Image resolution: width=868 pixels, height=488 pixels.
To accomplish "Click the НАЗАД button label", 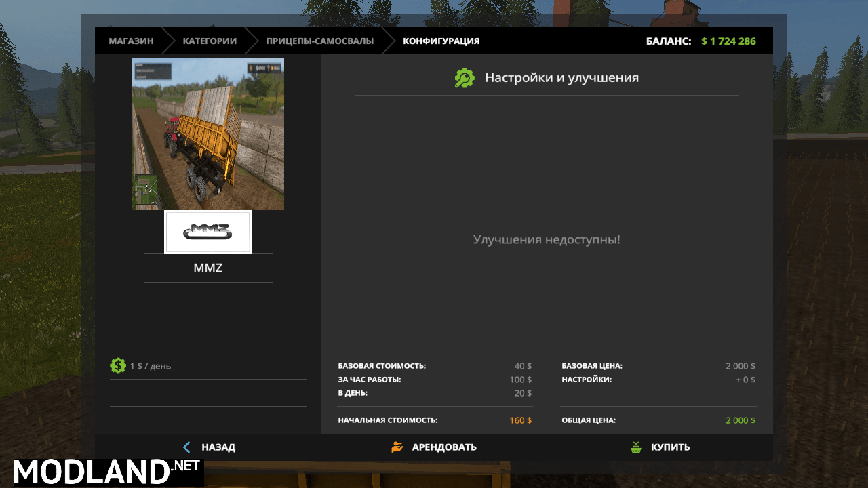I will (218, 447).
